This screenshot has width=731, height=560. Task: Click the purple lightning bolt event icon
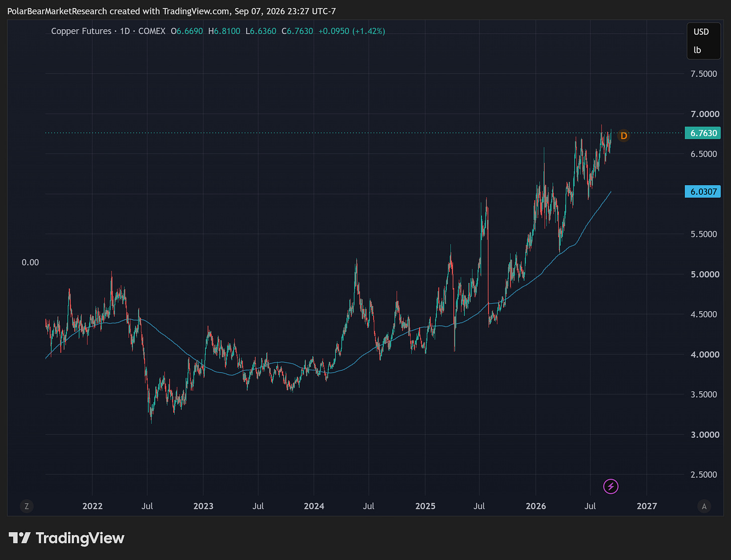coord(611,486)
